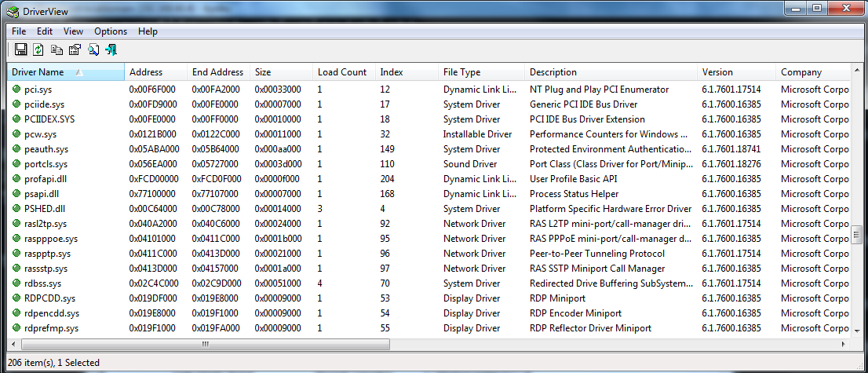868x373 pixels.
Task: Sort by the End Address column header
Action: click(219, 72)
